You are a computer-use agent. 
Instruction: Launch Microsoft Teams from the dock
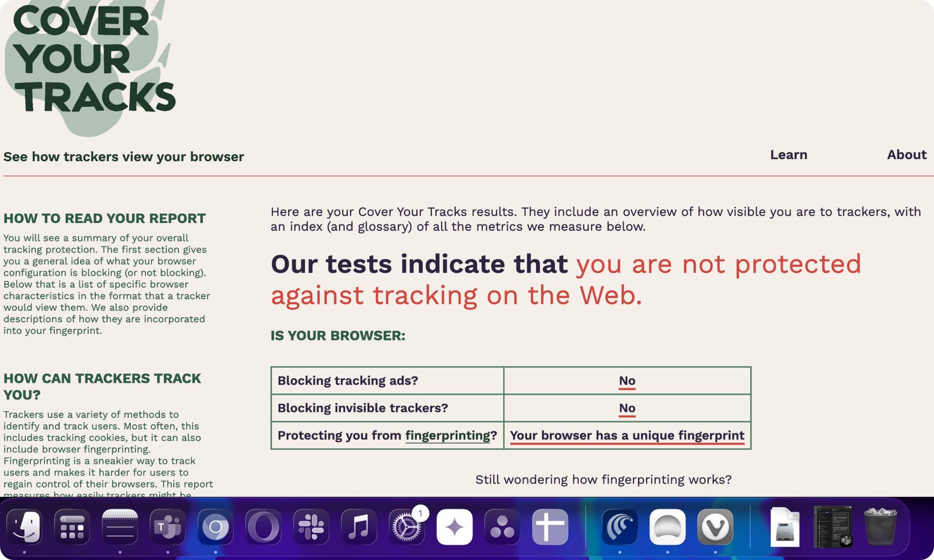168,527
